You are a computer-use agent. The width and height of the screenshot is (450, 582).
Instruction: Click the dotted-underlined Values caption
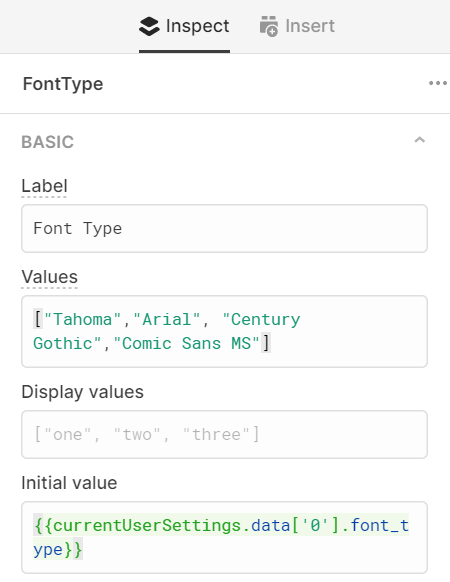(49, 277)
